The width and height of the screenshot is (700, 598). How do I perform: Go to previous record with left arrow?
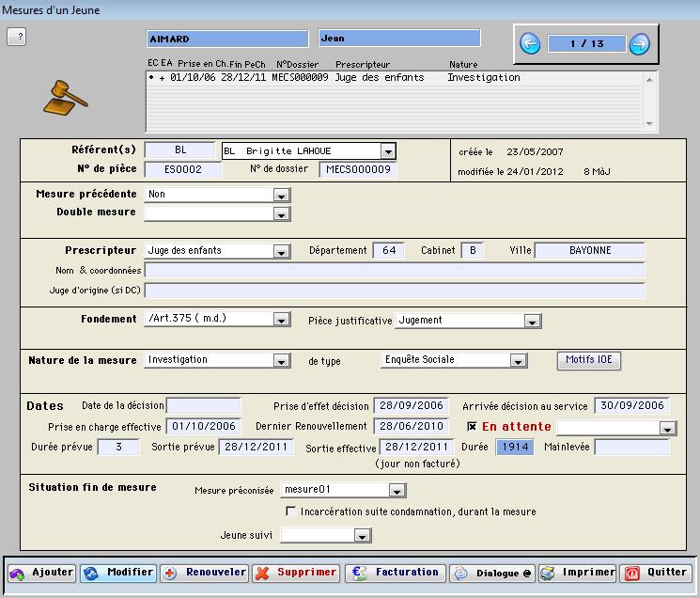tap(530, 44)
